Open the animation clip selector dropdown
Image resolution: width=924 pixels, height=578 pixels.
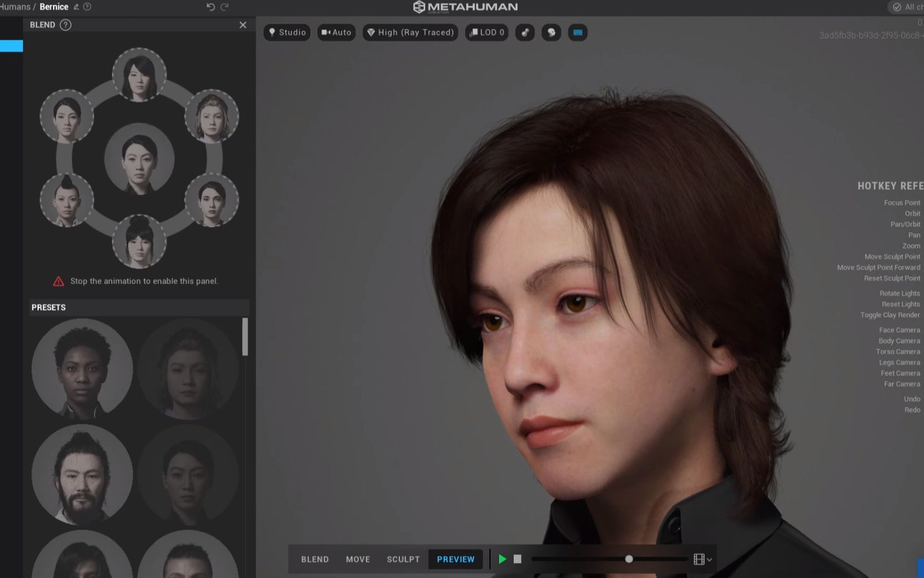pyautogui.click(x=702, y=559)
